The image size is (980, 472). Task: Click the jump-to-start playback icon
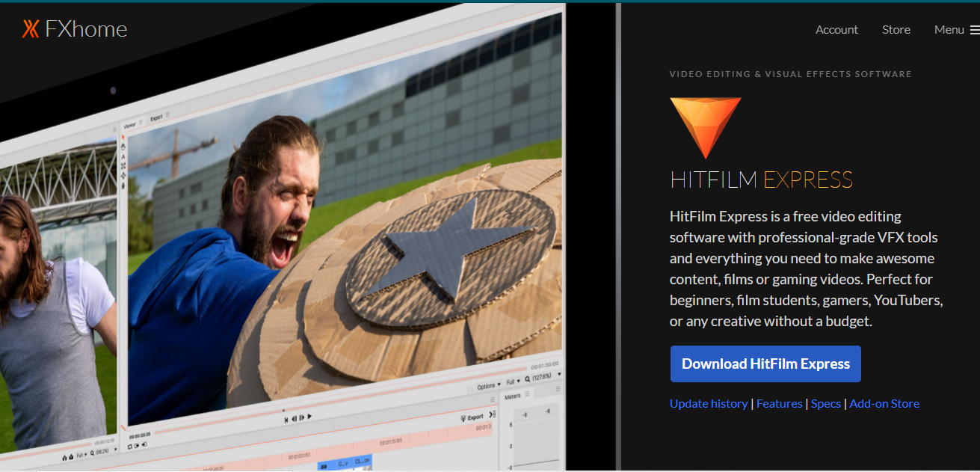point(286,419)
